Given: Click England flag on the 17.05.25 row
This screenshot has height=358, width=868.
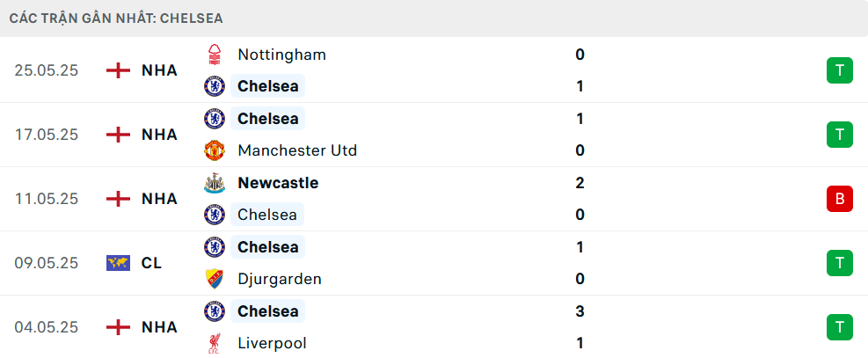Looking at the screenshot, I should pyautogui.click(x=118, y=135).
